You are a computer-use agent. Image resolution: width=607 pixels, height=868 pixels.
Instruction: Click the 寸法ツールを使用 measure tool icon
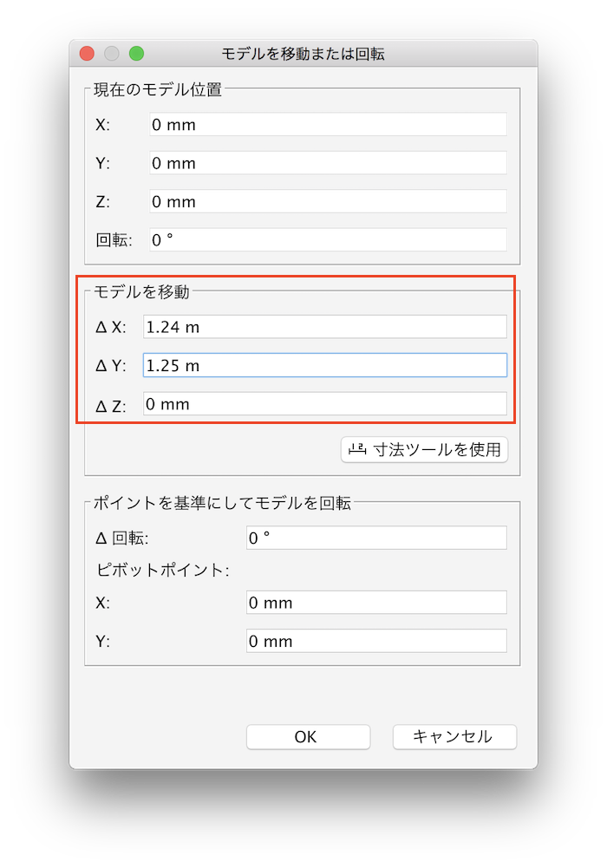(x=357, y=449)
